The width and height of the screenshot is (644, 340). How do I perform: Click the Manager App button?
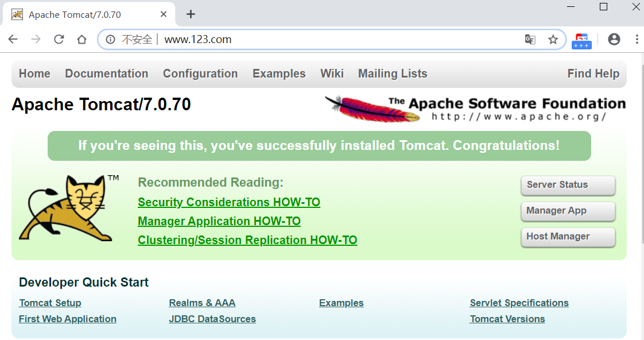(x=568, y=211)
